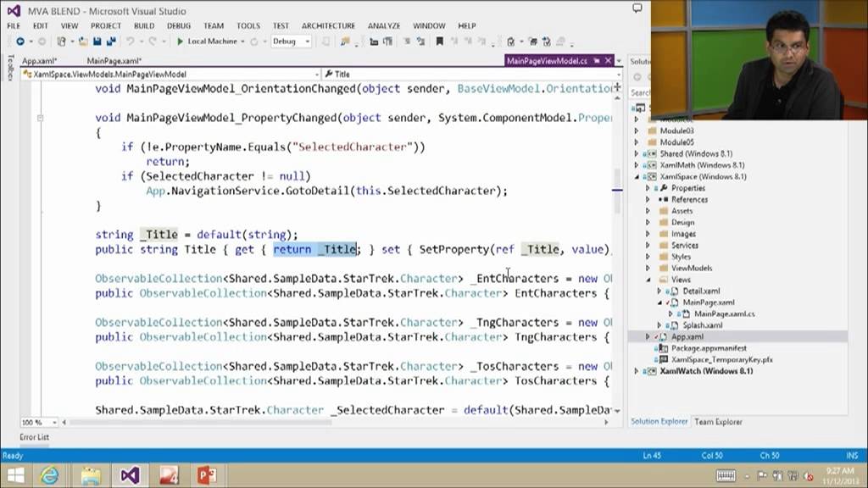Image resolution: width=868 pixels, height=488 pixels.
Task: Open the FILE menu
Action: [14, 25]
